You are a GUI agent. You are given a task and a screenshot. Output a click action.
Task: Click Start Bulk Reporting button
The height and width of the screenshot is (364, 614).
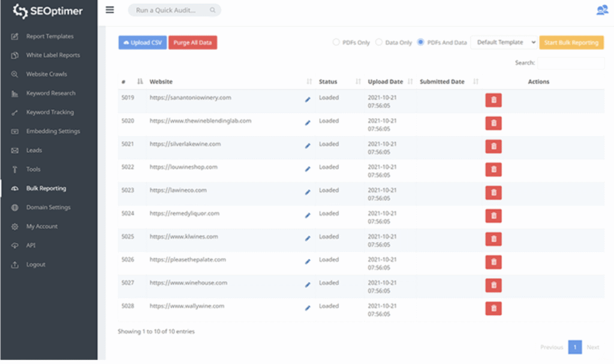(x=571, y=43)
